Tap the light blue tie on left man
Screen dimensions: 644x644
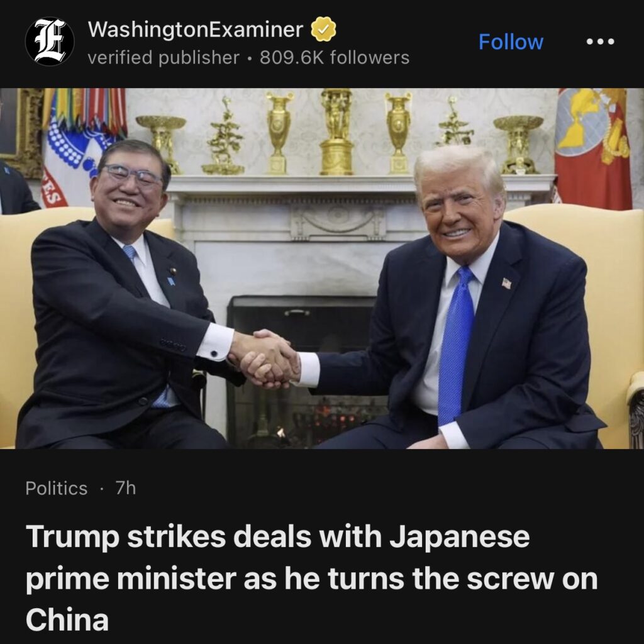coord(130,252)
